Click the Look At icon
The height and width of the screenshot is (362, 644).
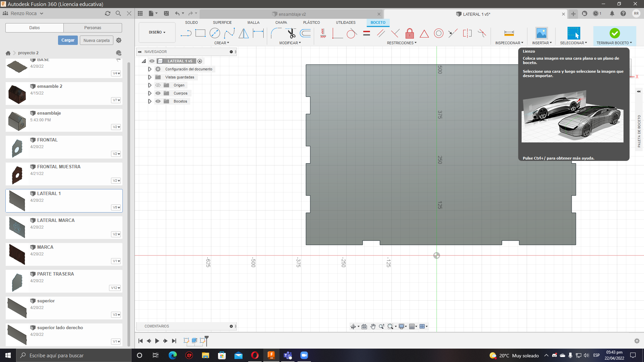pyautogui.click(x=364, y=326)
